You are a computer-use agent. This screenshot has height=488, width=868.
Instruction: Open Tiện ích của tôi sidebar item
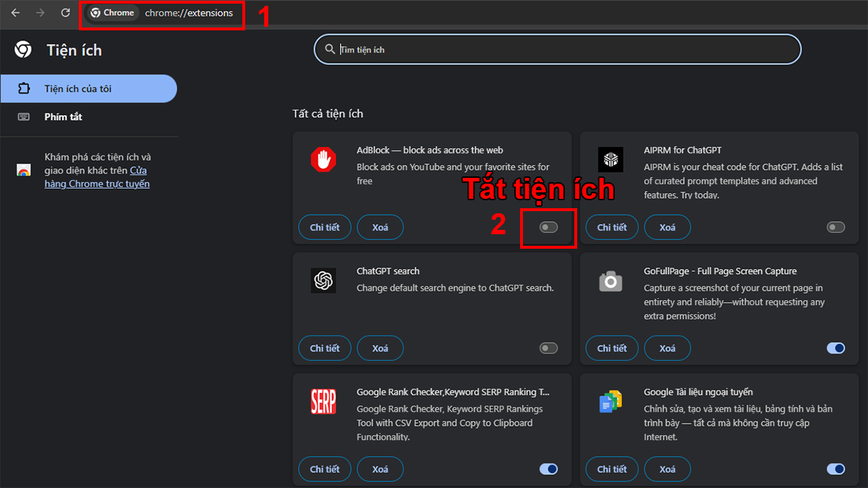88,89
